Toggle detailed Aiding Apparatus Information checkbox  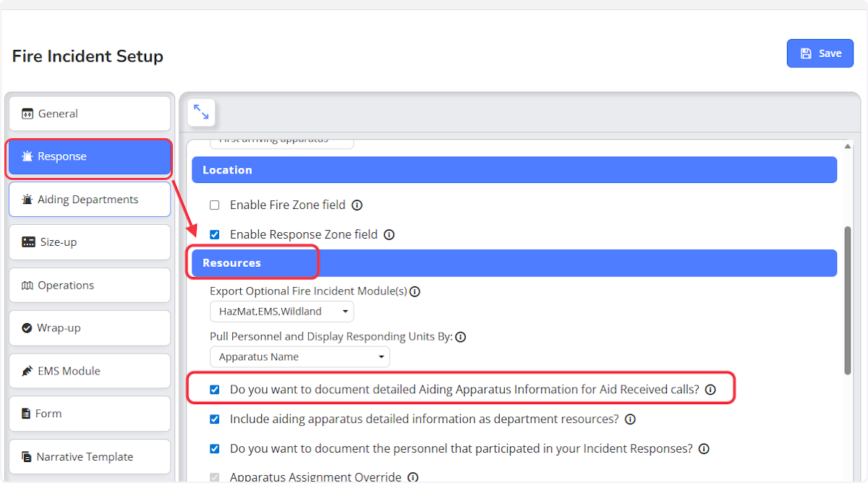tap(215, 390)
